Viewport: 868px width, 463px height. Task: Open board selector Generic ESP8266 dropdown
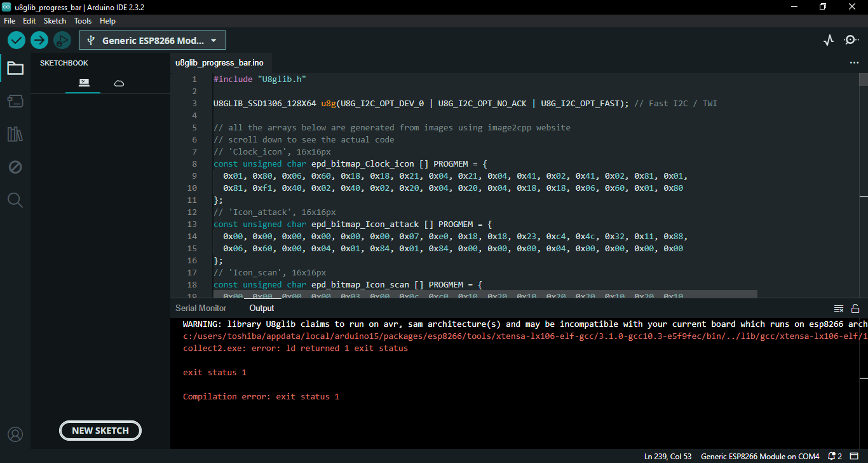[153, 41]
